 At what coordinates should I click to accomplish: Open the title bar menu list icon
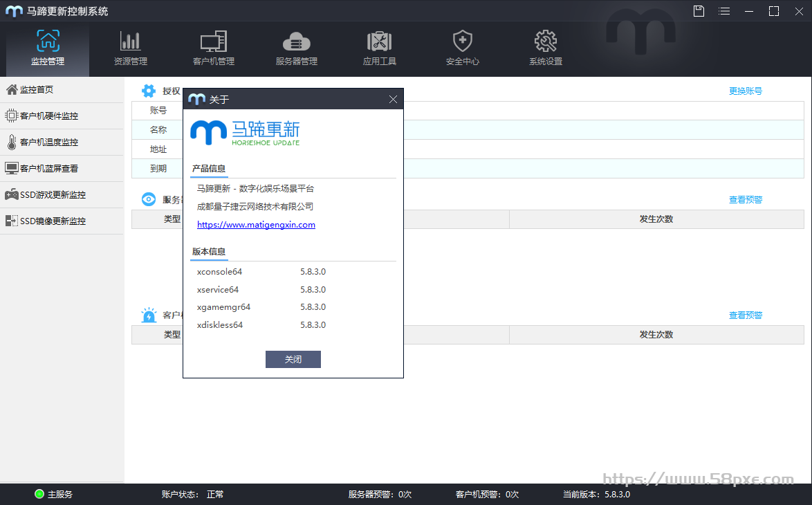tap(724, 11)
